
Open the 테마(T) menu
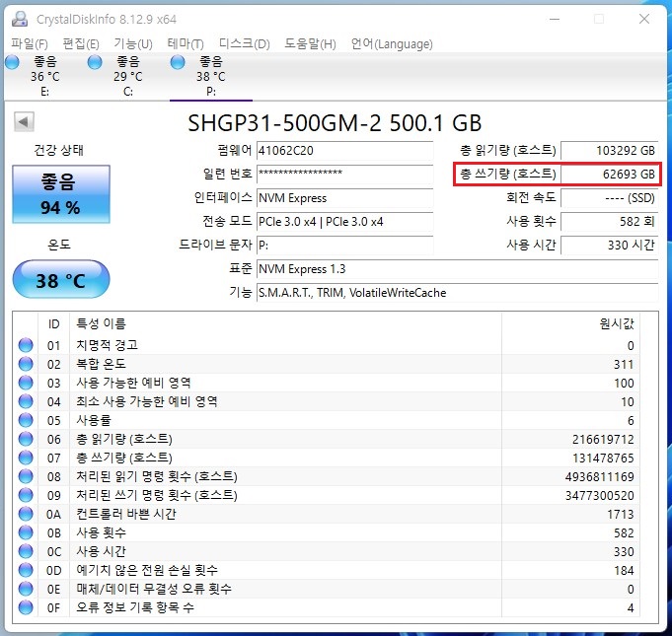(186, 43)
